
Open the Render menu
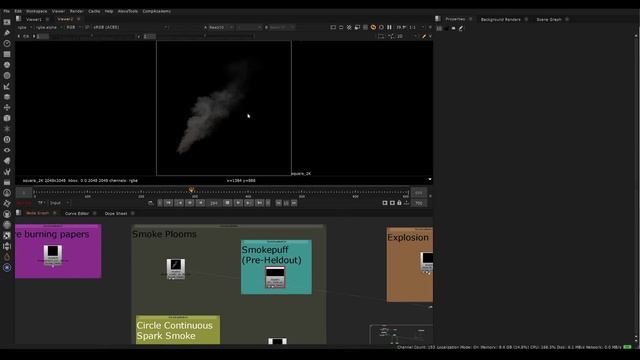click(x=76, y=11)
